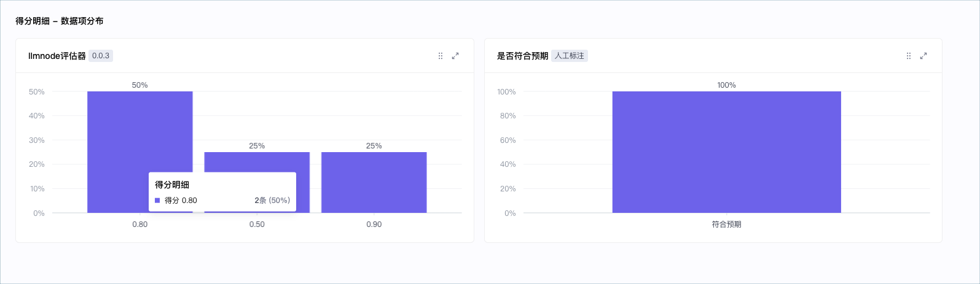
Task: Click drag handle icon on llmnode评估器 card
Action: (x=441, y=56)
